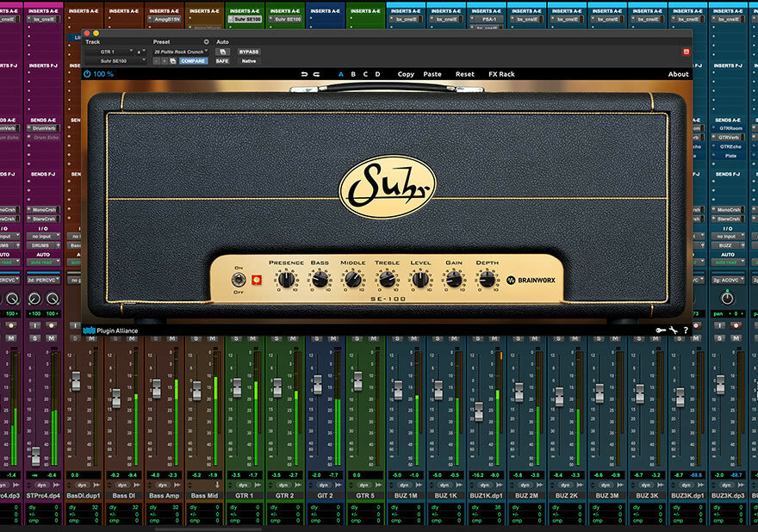The image size is (758, 532).
Task: Open the 26 Polite Rock Crunch preset dropdown
Action: tap(180, 52)
